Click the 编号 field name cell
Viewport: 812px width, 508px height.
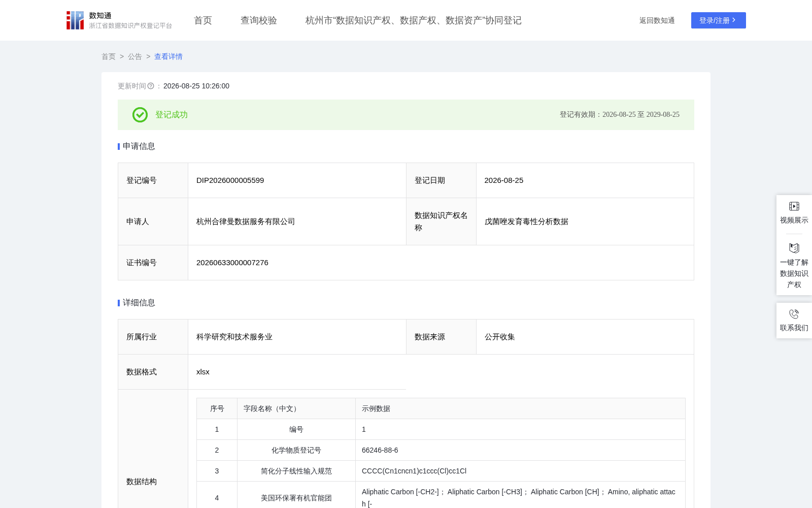[x=296, y=429]
